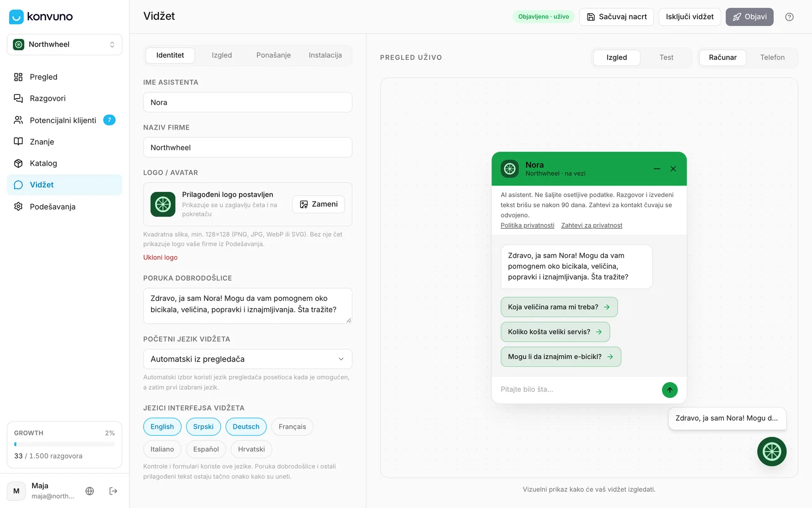Image resolution: width=812 pixels, height=508 pixels.
Task: Enable Español interface language chip
Action: coord(206,449)
